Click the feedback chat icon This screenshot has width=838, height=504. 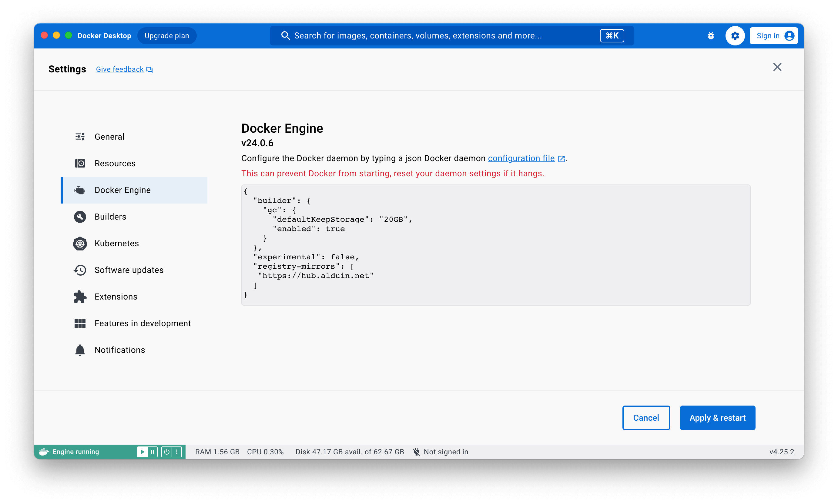coord(149,70)
